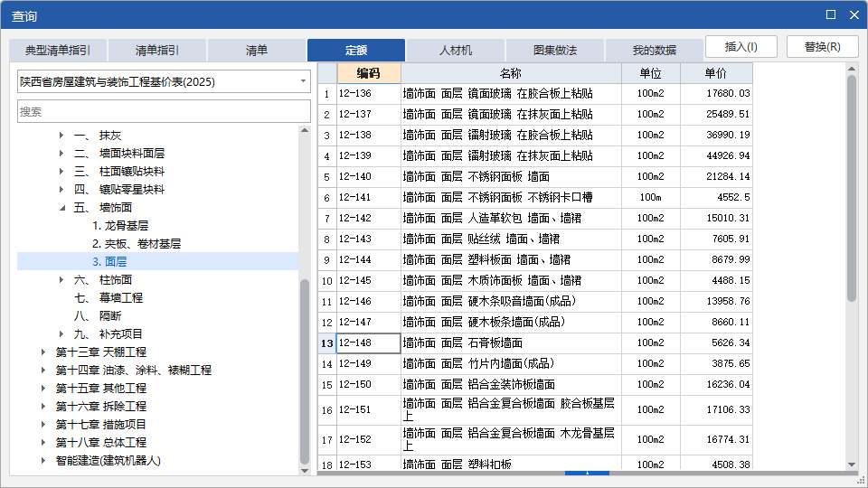Expand the 一、抹灰 tree node
The image size is (868, 488).
point(61,135)
